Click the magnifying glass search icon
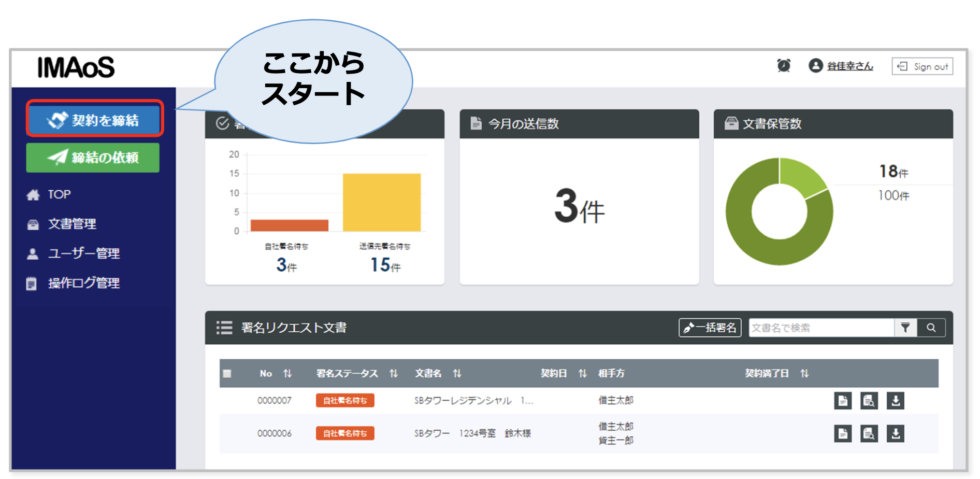Image resolution: width=980 pixels, height=479 pixels. (x=931, y=327)
